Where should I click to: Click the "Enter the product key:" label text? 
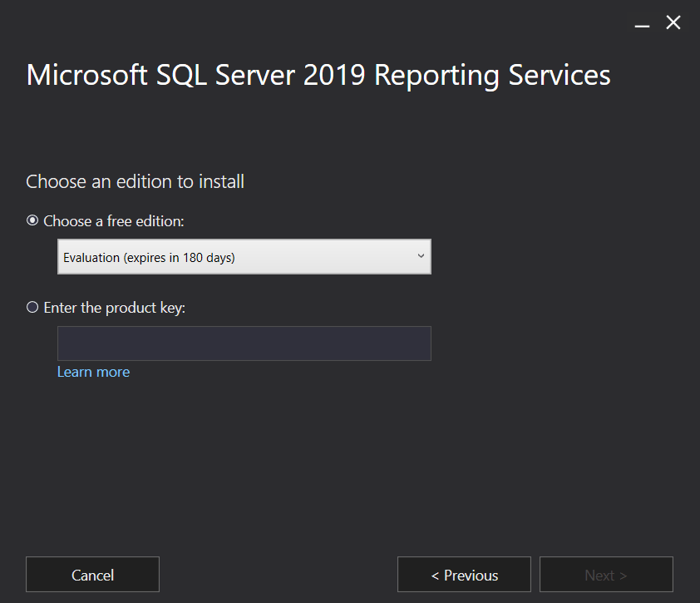[115, 308]
